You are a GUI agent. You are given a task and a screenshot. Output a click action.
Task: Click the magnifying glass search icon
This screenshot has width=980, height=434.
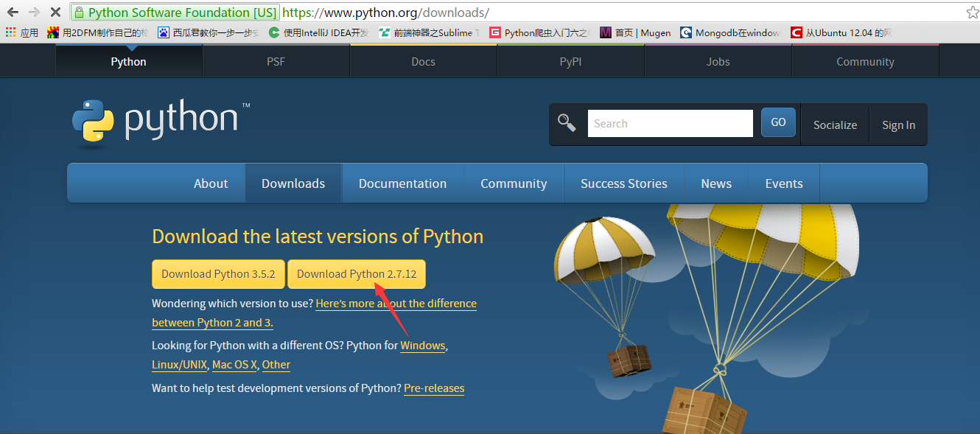coord(567,123)
